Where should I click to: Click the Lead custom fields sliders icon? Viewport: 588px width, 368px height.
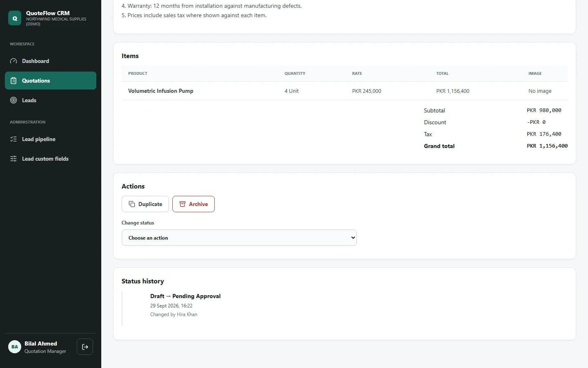tap(13, 159)
